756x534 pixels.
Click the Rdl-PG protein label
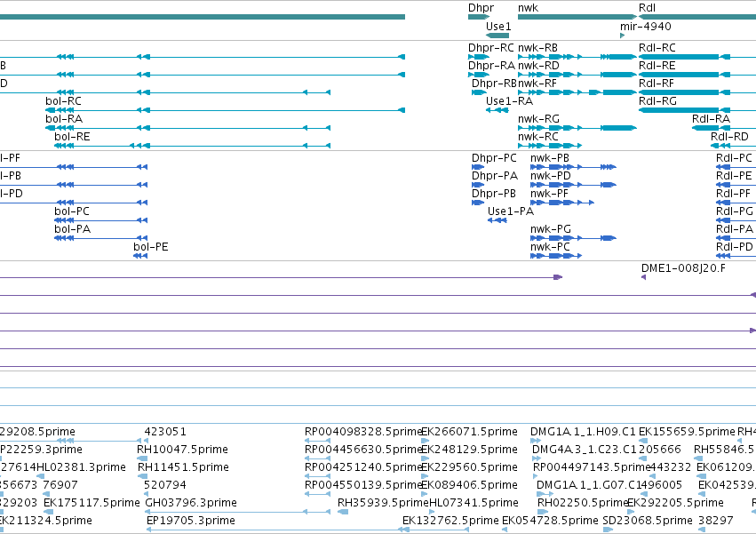[x=735, y=211]
